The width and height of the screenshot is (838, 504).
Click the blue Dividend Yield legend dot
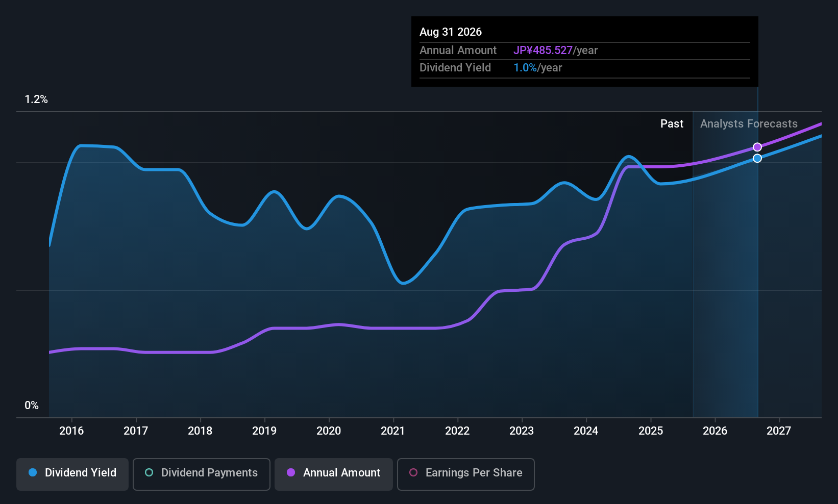[x=33, y=472]
